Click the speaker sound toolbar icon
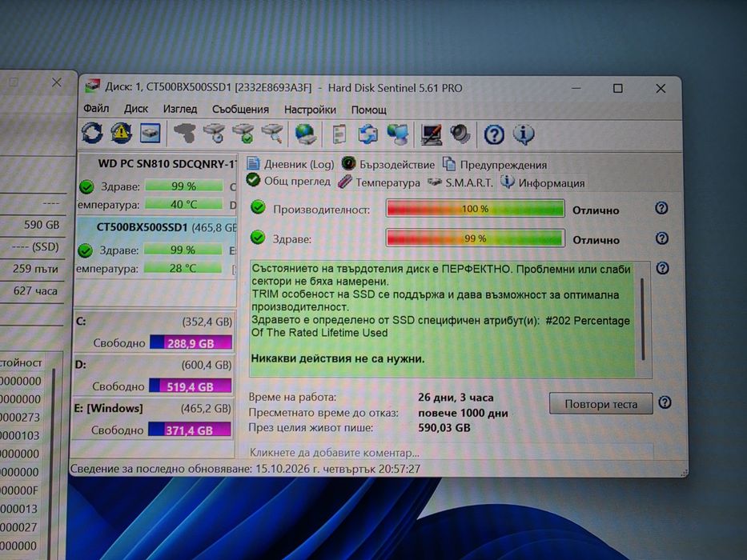 [x=460, y=134]
